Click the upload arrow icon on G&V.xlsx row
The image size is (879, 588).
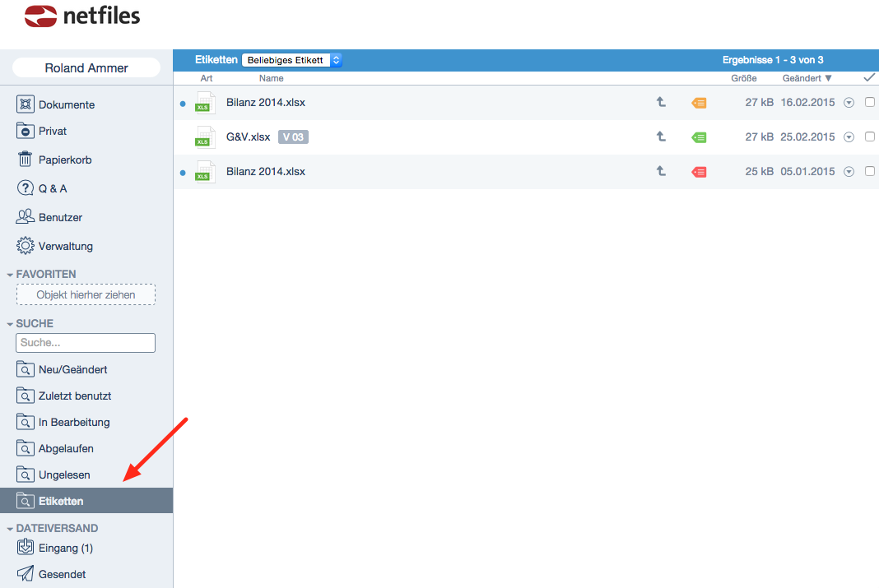point(660,137)
